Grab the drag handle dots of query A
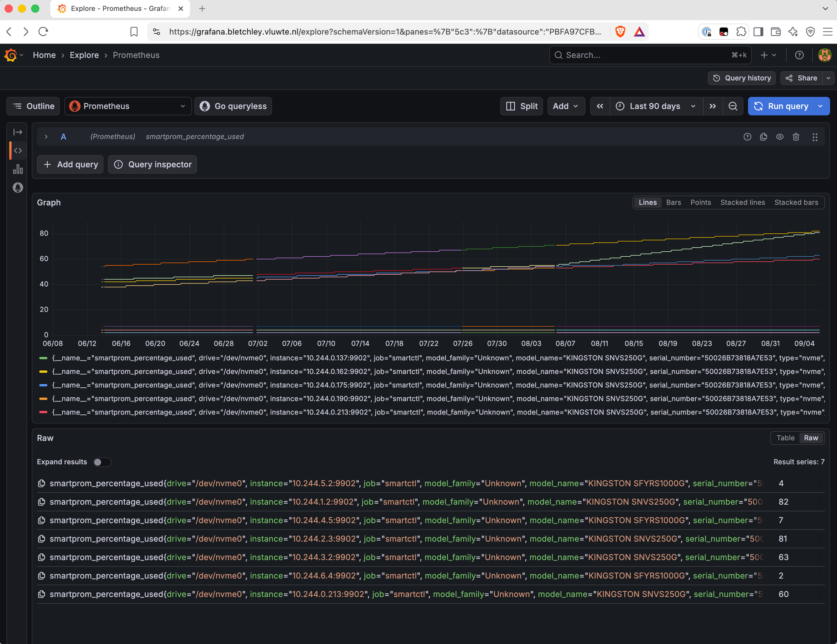837x644 pixels. pos(815,137)
